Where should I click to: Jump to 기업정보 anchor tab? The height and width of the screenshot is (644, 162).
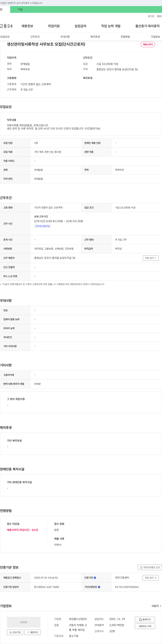tap(155, 37)
